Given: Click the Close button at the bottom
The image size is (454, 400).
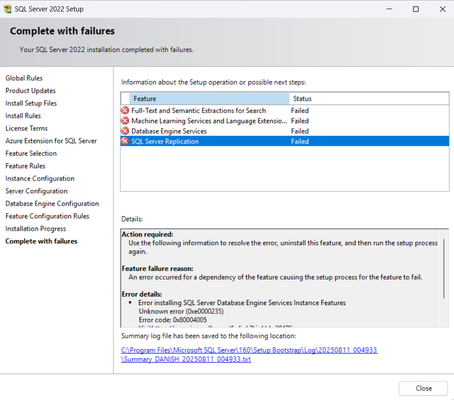Looking at the screenshot, I should (x=423, y=388).
